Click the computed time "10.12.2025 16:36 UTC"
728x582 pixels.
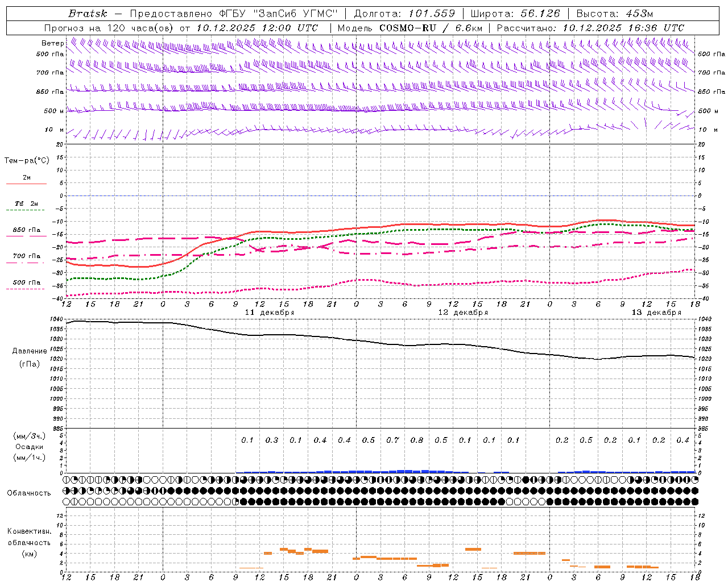(623, 28)
